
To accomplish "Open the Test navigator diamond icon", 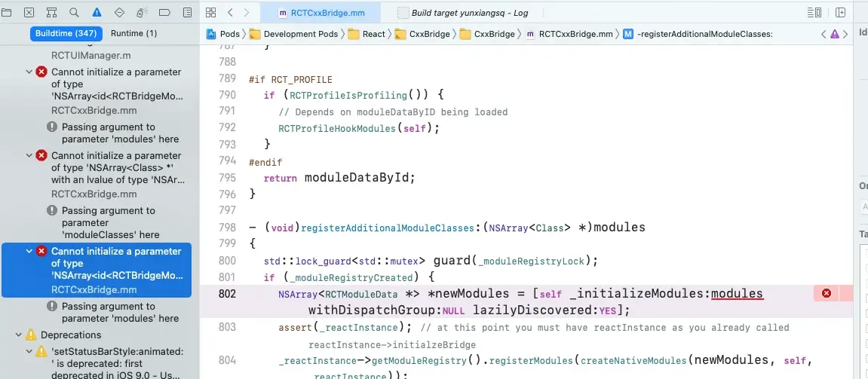I will pyautogui.click(x=119, y=12).
